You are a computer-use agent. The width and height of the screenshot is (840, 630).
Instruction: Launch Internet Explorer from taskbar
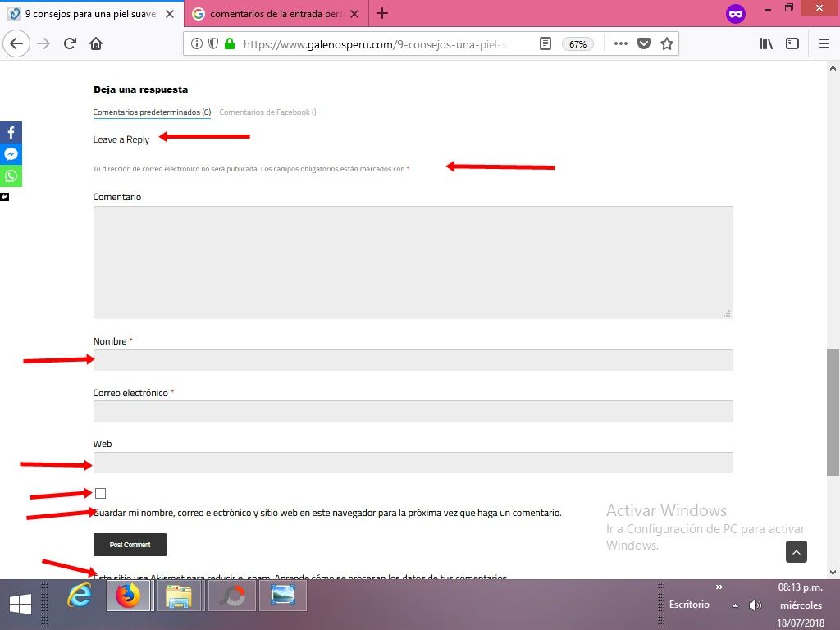click(x=79, y=596)
